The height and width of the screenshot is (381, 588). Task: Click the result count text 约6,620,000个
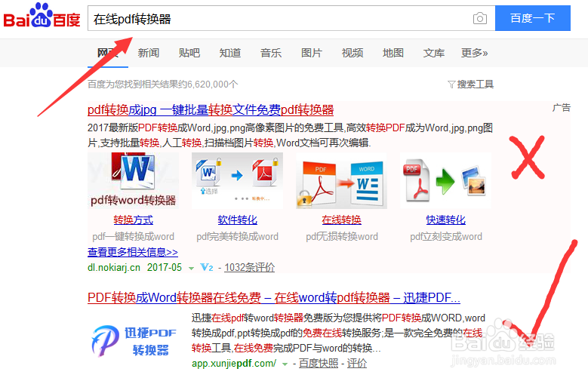coord(208,84)
